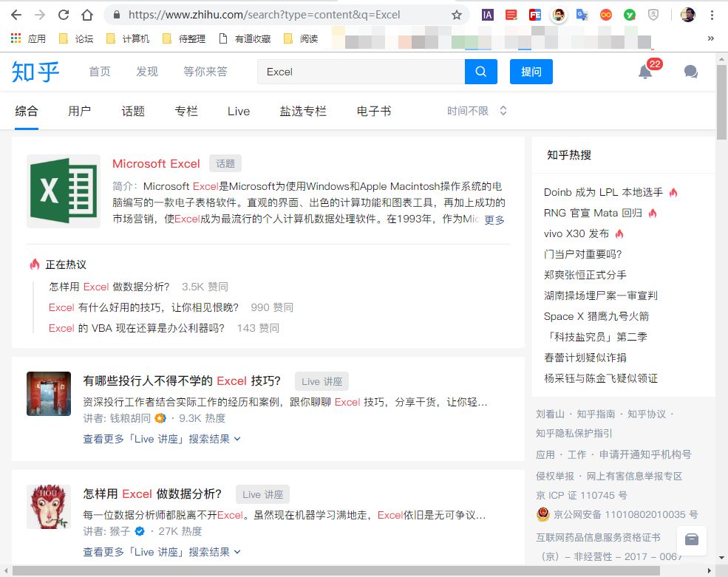This screenshot has width=728, height=577.
Task: Open question Excel 的 VBA 现在还算是办公利器吗
Action: [137, 328]
